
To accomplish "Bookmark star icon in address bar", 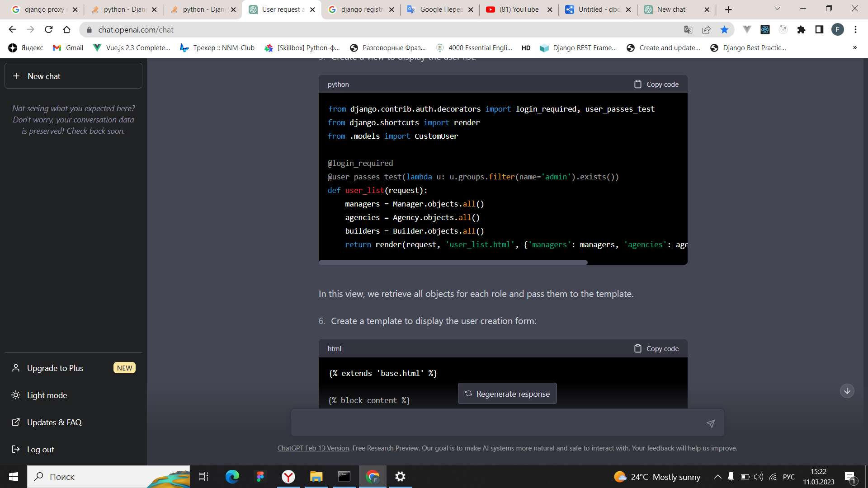I will click(x=724, y=30).
